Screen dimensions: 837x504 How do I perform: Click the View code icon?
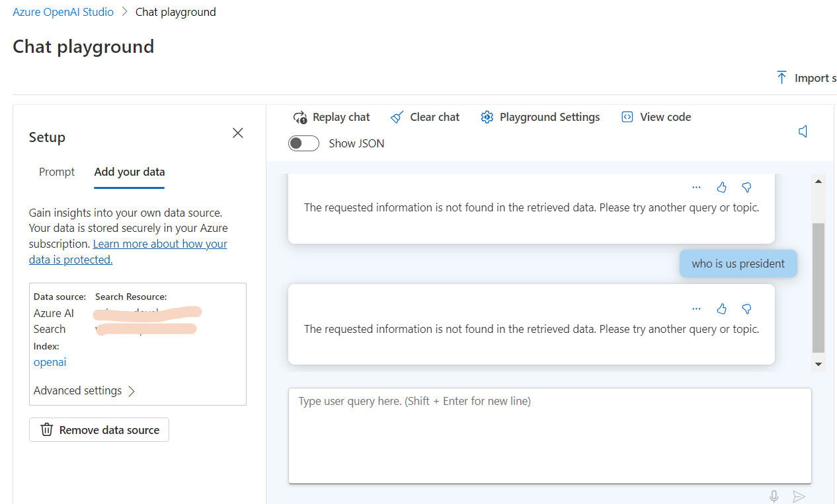point(627,117)
